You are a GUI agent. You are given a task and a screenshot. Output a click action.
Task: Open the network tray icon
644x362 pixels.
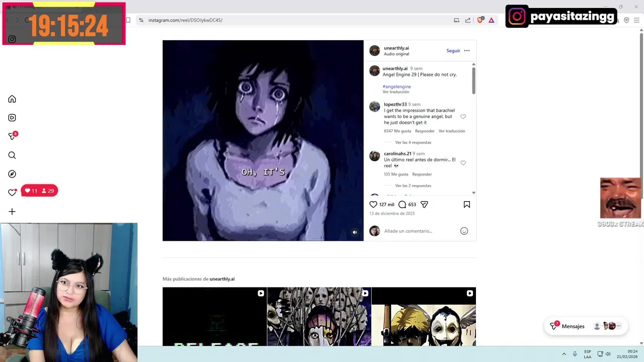[600, 354]
